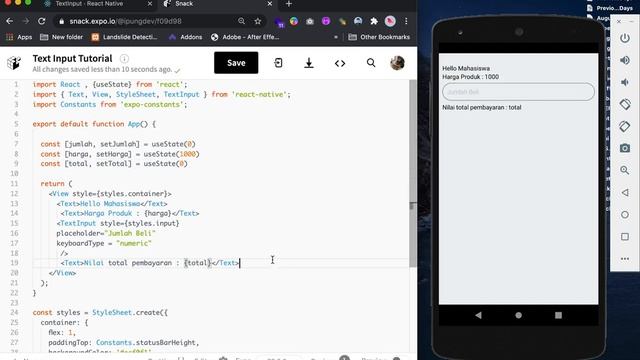The height and width of the screenshot is (360, 640).
Task: Click line 19 Nilai total pembayaran code
Action: pyautogui.click(x=150, y=263)
